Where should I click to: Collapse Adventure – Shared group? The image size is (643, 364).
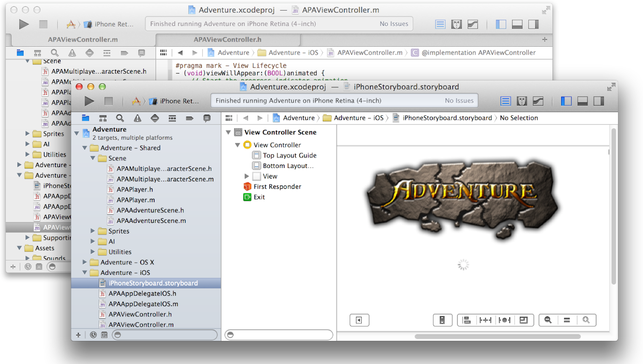pyautogui.click(x=85, y=148)
